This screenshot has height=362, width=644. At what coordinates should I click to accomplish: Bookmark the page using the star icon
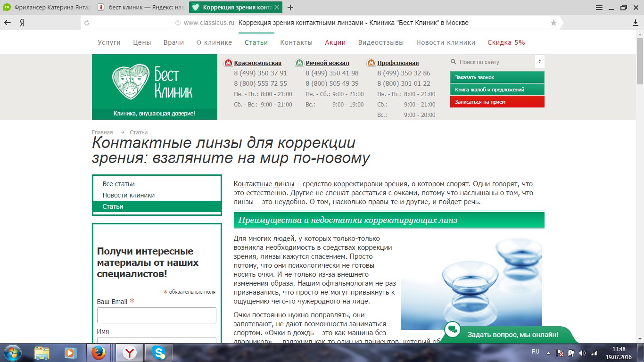pyautogui.click(x=553, y=23)
